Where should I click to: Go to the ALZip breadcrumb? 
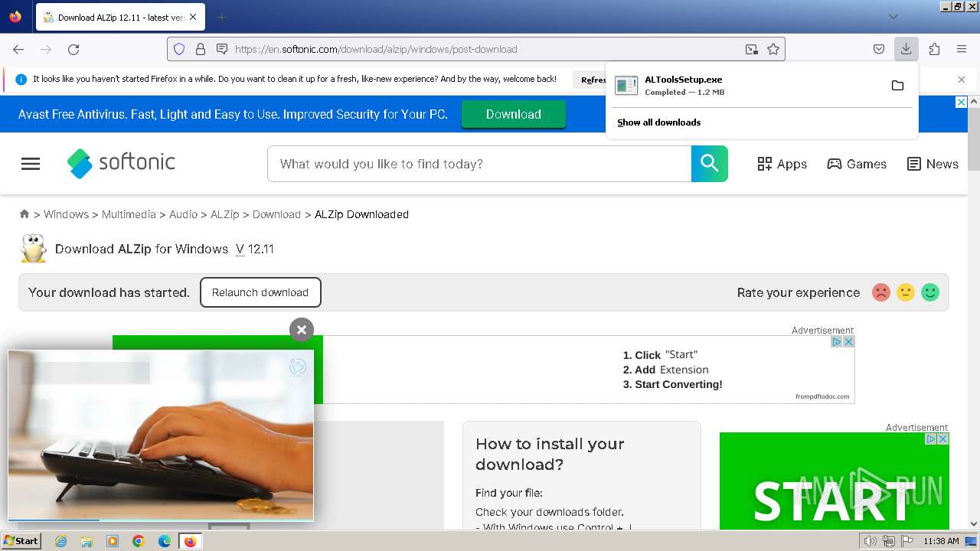(x=225, y=214)
